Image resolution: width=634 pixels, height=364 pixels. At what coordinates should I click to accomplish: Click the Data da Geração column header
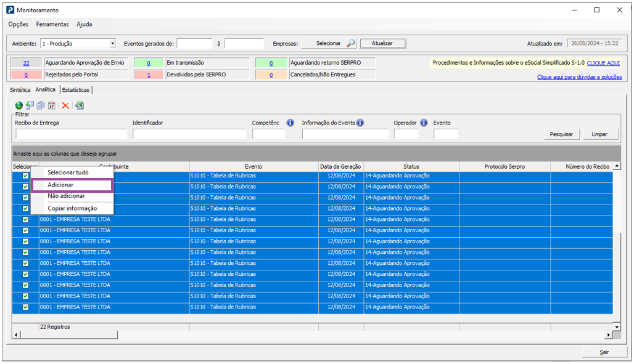[341, 166]
